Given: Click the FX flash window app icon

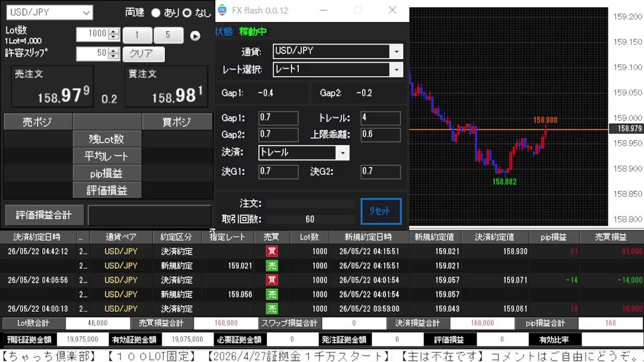Looking at the screenshot, I should tap(222, 10).
